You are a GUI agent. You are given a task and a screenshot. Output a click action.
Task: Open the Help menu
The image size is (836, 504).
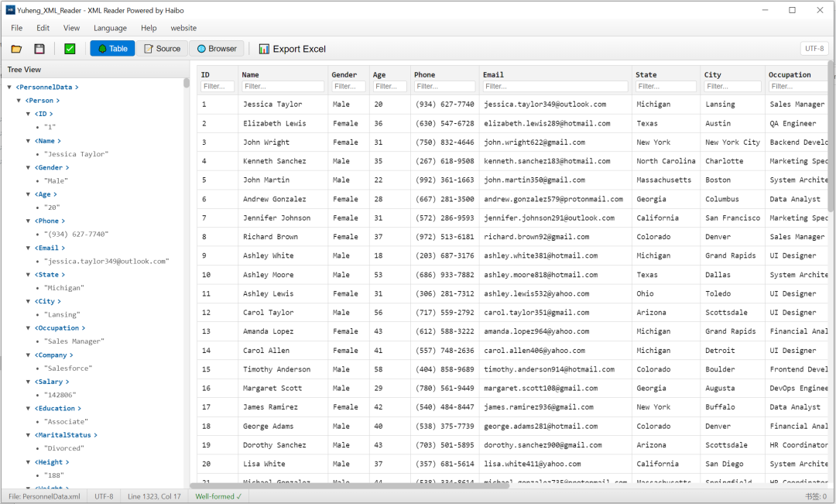click(149, 28)
